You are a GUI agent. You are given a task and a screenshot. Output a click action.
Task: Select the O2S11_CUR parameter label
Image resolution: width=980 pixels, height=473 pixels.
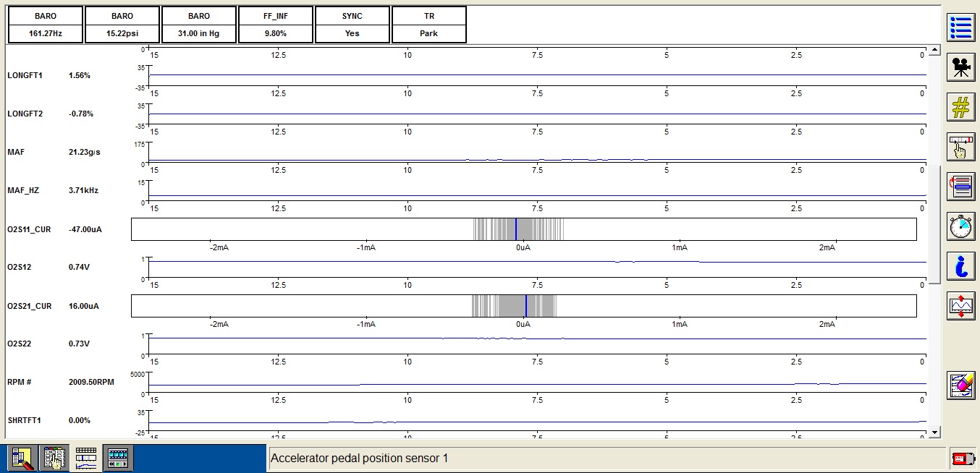point(29,229)
